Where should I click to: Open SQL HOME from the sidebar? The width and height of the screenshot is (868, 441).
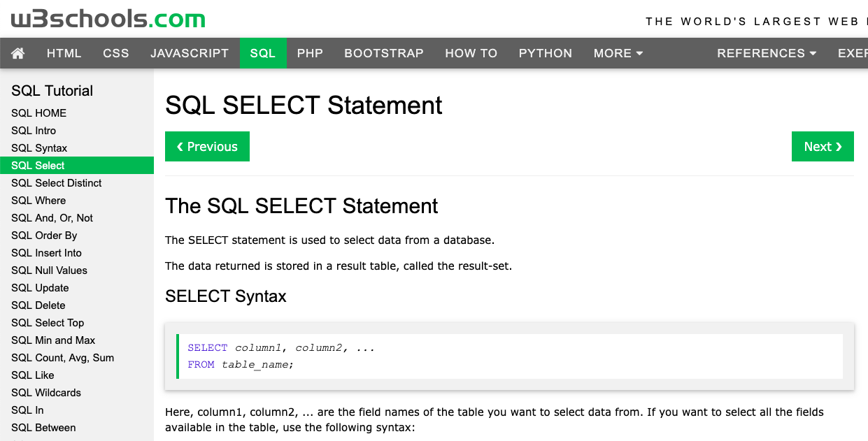point(38,113)
